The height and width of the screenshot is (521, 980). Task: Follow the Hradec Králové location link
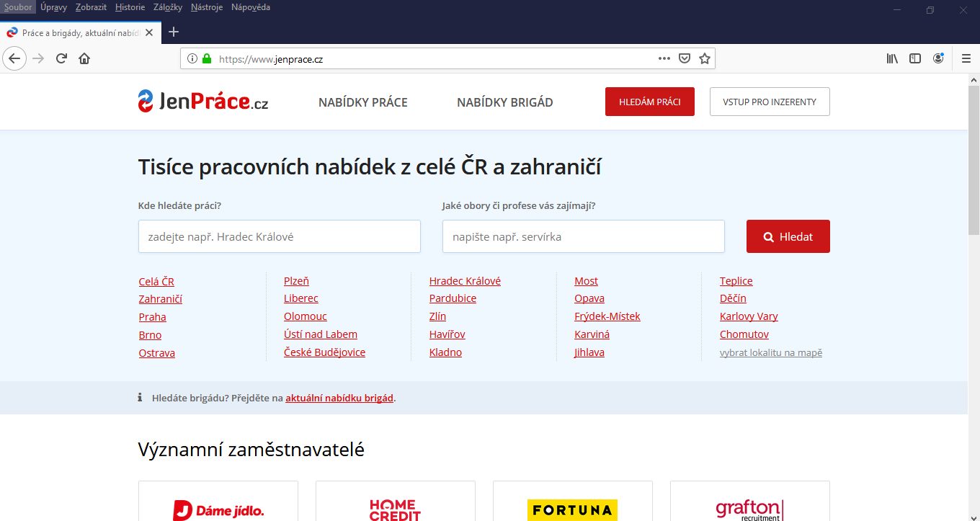pos(465,281)
